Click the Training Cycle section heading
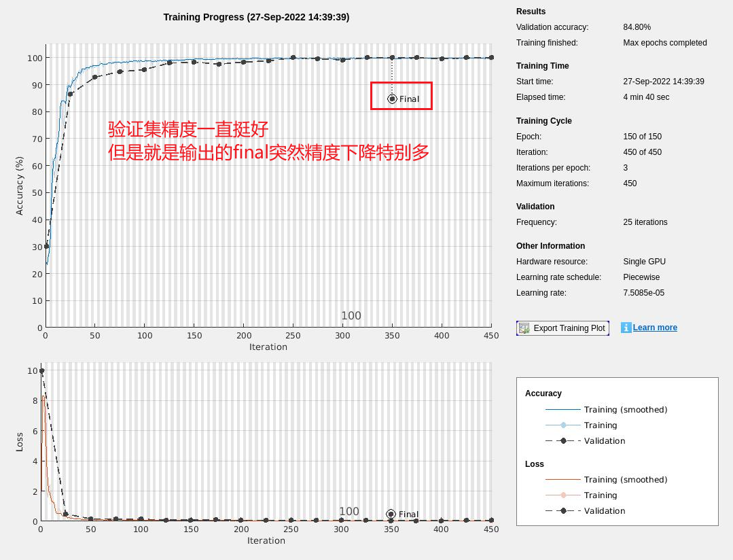Image resolution: width=733 pixels, height=560 pixels. point(543,121)
